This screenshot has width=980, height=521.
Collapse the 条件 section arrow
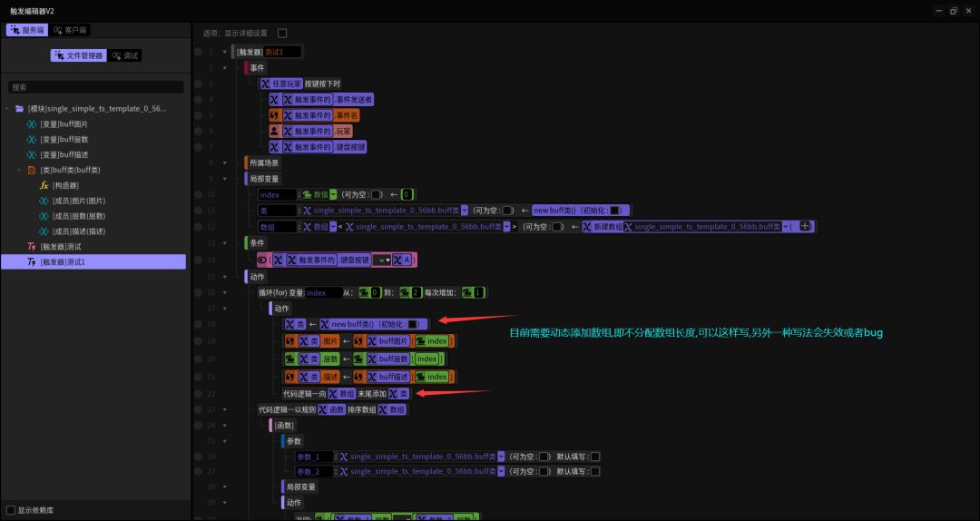pyautogui.click(x=224, y=242)
